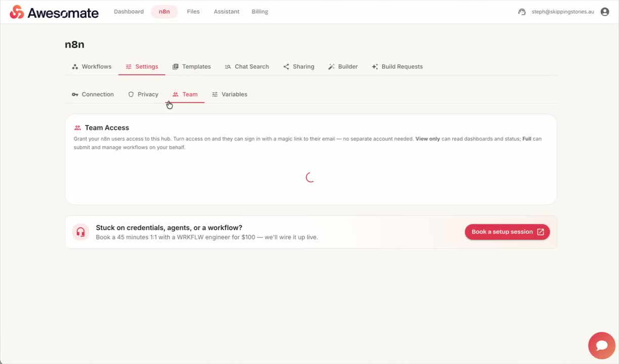This screenshot has height=364, width=619.
Task: Go to Build Requests tab
Action: [x=397, y=67]
